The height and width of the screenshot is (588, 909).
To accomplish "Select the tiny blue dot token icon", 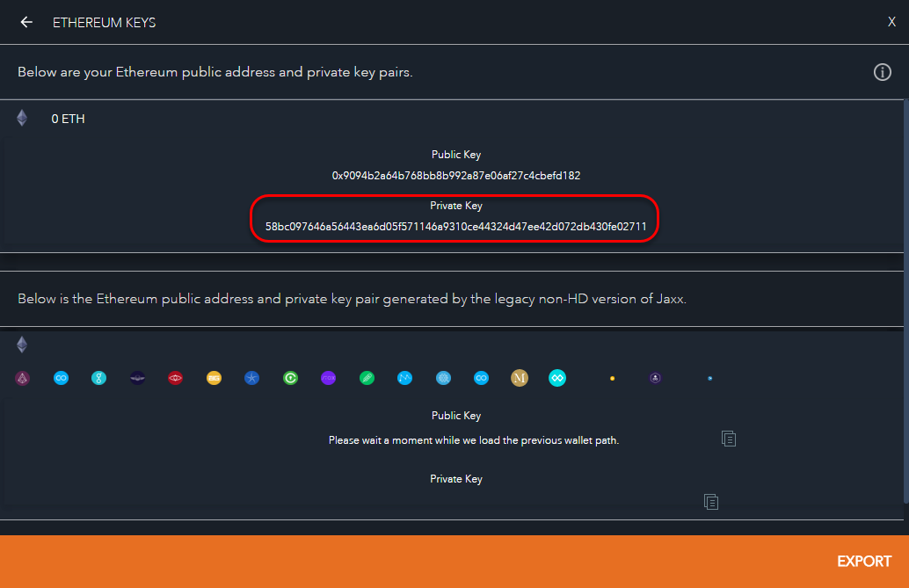I will 710,378.
